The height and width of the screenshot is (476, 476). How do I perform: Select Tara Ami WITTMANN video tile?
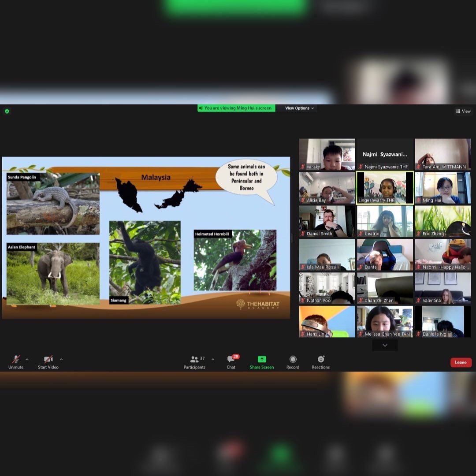click(443, 154)
